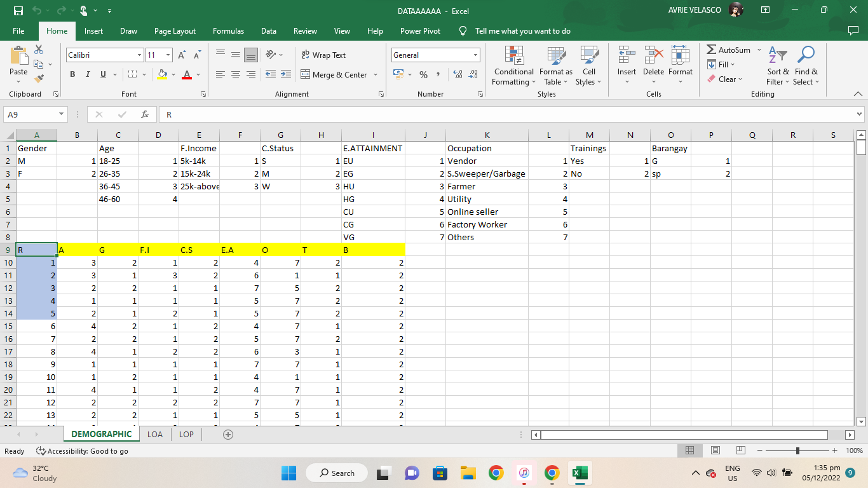868x488 pixels.
Task: Apply Percent Style format
Action: click(423, 74)
